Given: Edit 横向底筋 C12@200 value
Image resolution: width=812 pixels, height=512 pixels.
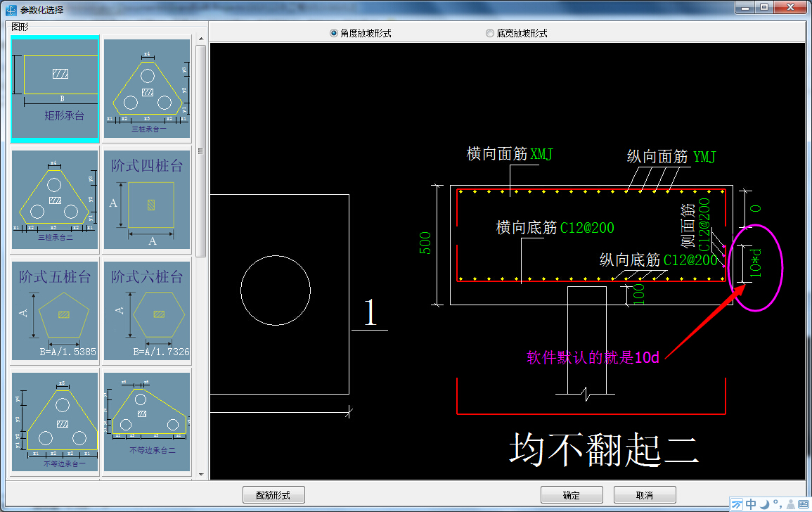Looking at the screenshot, I should [x=587, y=227].
